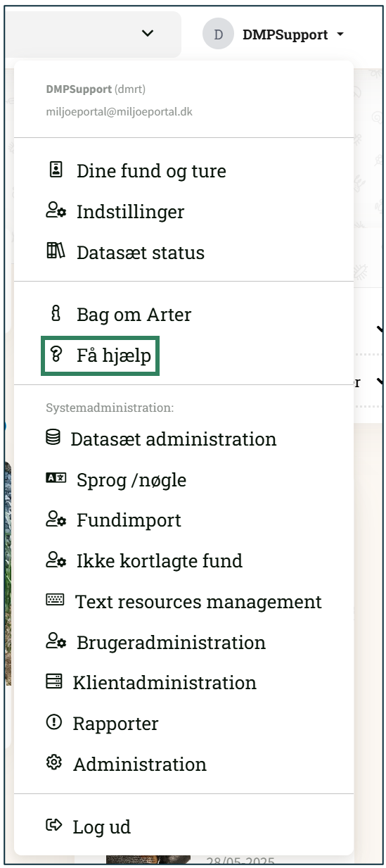
Task: Open Ikke kortlagte fund
Action: (x=159, y=561)
